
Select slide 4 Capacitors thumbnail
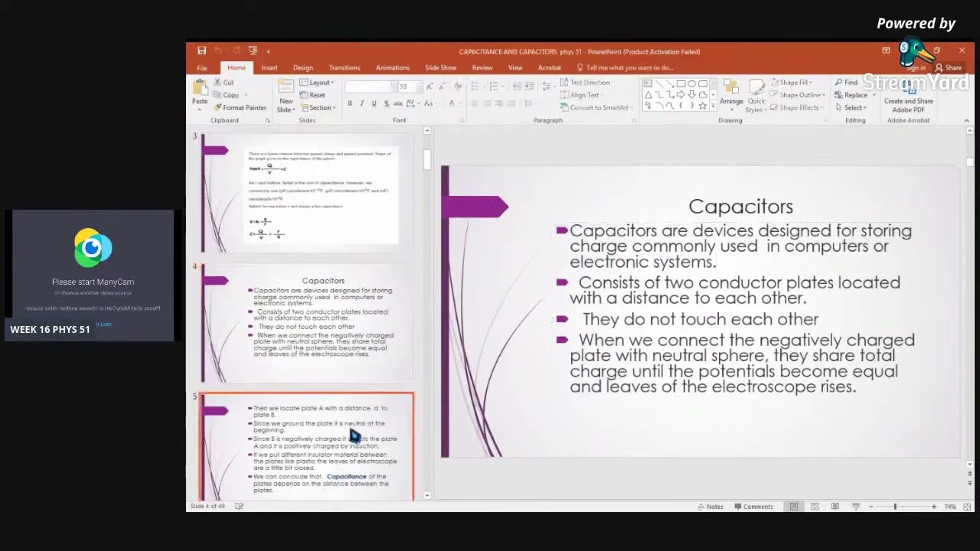pos(306,322)
